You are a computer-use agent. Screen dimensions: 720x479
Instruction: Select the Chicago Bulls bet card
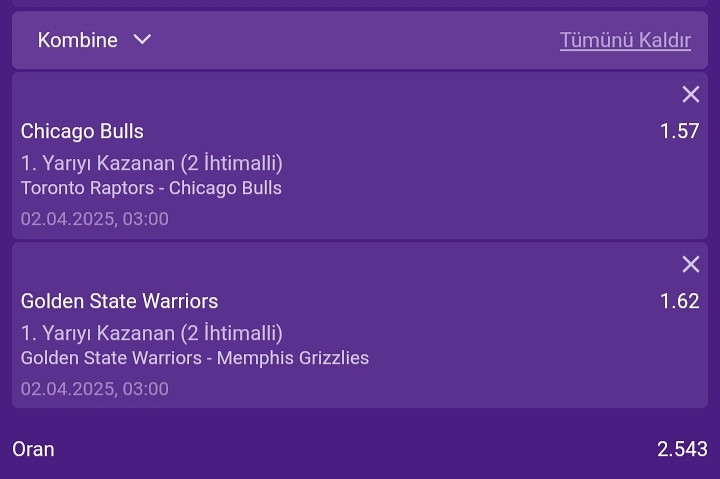coord(360,156)
